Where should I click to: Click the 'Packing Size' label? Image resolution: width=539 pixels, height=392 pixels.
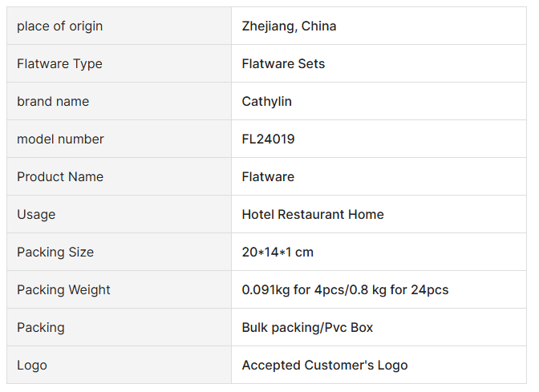[55, 253]
